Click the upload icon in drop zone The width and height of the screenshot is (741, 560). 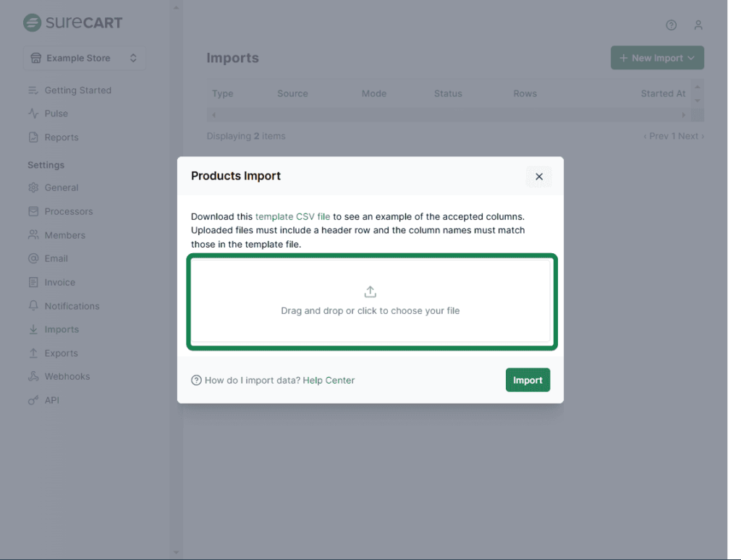370,292
